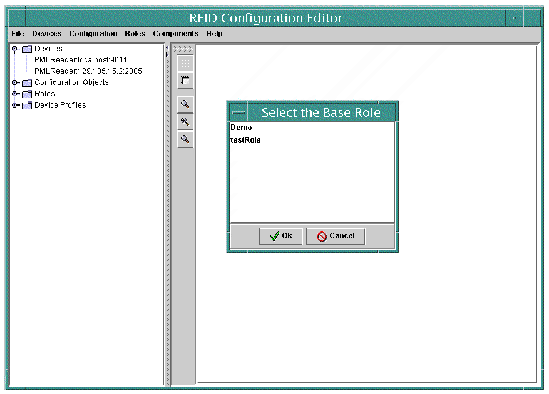549x394 pixels.
Task: Collapse the Devices tree node
Action: coord(15,49)
